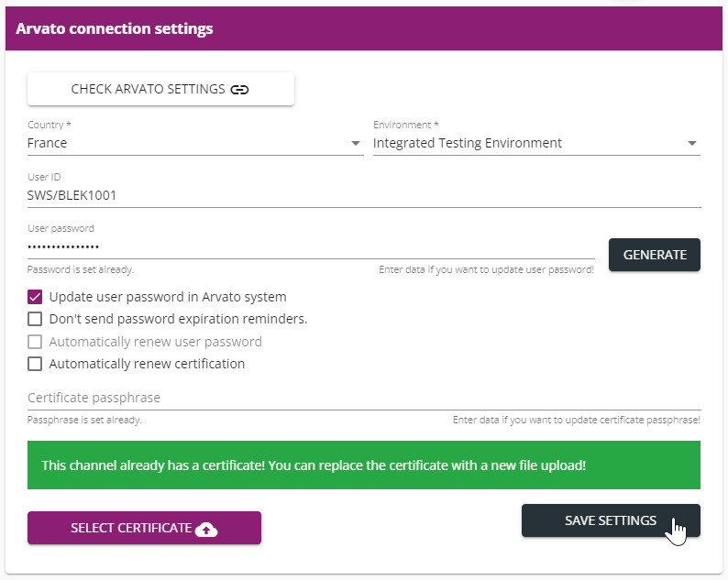Click the User ID field SWS/BLEK1001

coord(364,195)
